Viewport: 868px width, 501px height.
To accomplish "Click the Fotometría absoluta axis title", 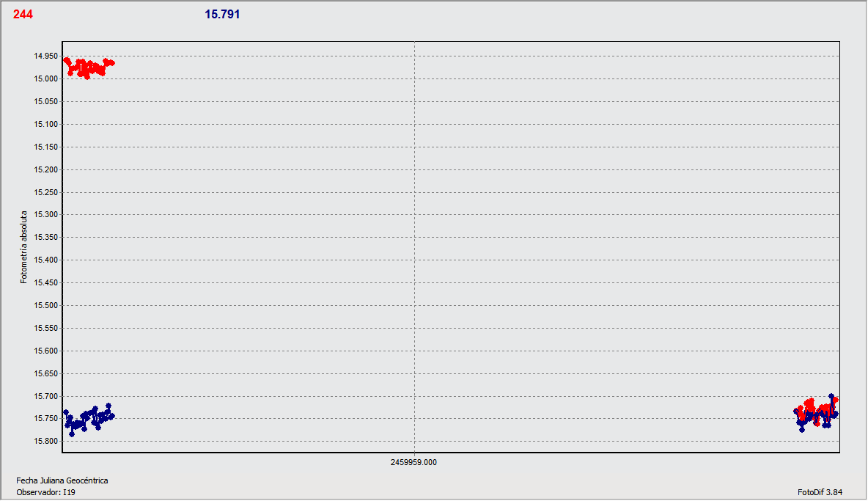I will (x=23, y=249).
